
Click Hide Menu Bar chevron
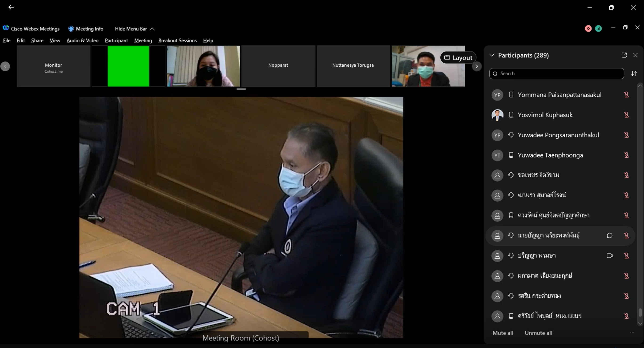(x=152, y=29)
